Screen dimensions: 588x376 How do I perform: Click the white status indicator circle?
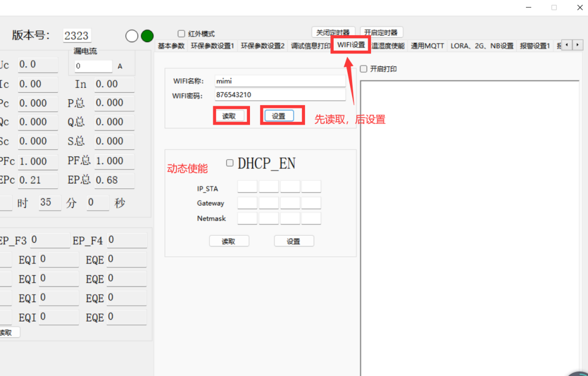pyautogui.click(x=132, y=36)
